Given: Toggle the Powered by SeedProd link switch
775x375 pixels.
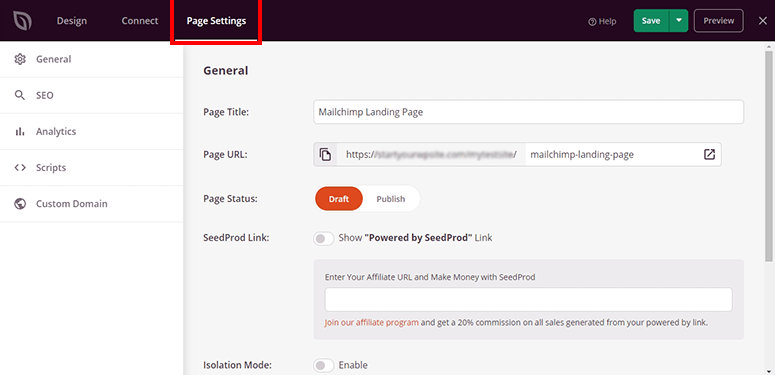Looking at the screenshot, I should point(324,238).
